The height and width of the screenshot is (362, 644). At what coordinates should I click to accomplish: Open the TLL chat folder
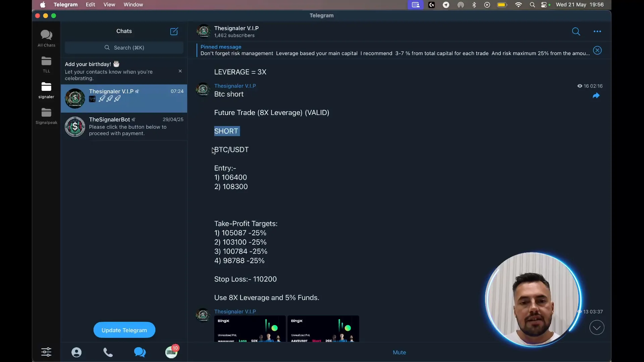click(46, 64)
